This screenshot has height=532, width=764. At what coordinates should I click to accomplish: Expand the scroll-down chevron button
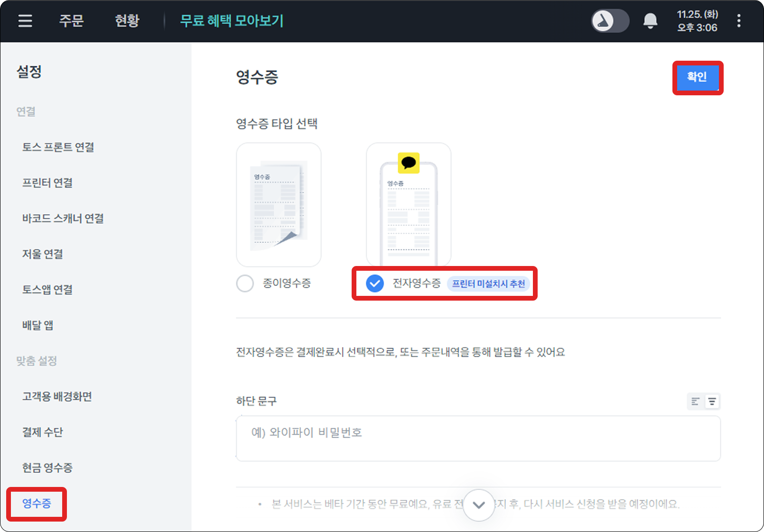click(x=479, y=505)
